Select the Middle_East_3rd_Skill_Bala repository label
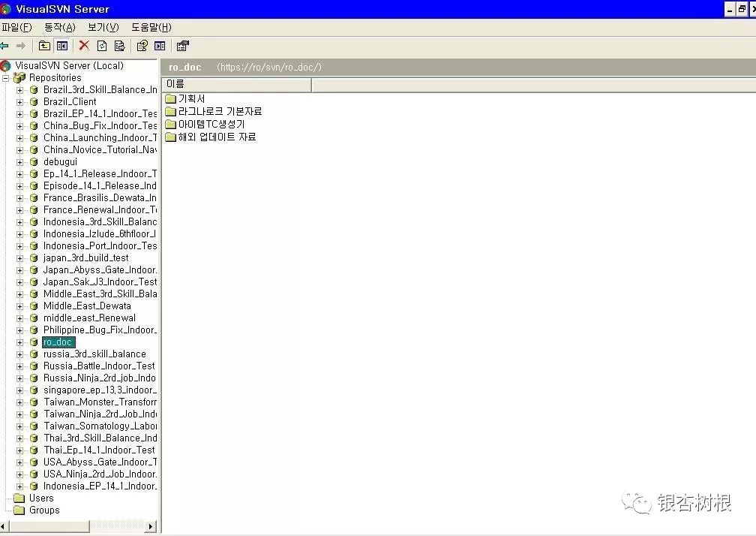This screenshot has height=536, width=756. (x=100, y=294)
